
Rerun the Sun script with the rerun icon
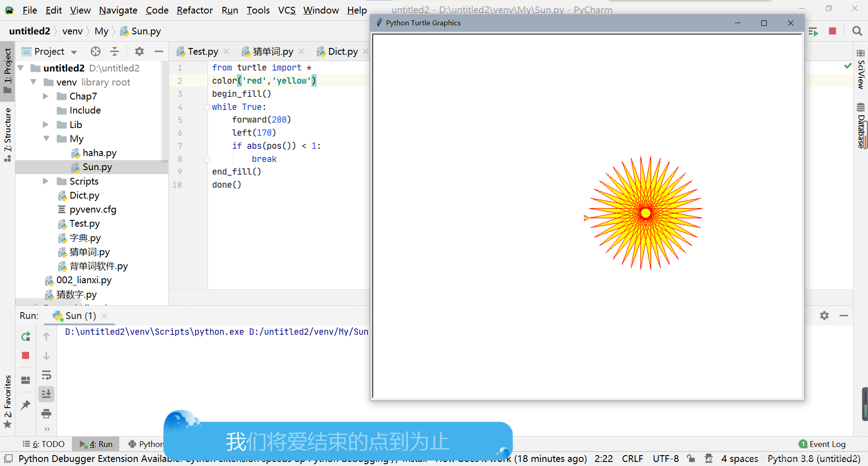(25, 337)
